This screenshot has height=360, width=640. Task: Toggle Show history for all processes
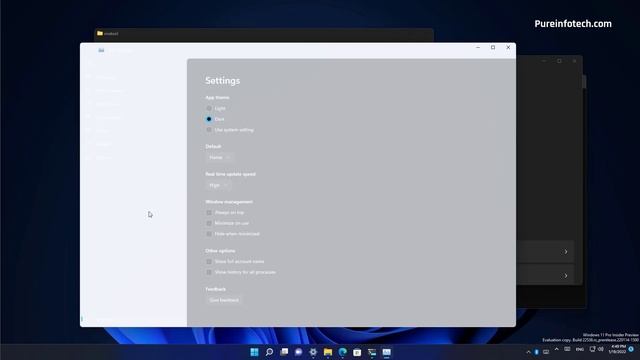click(x=209, y=272)
